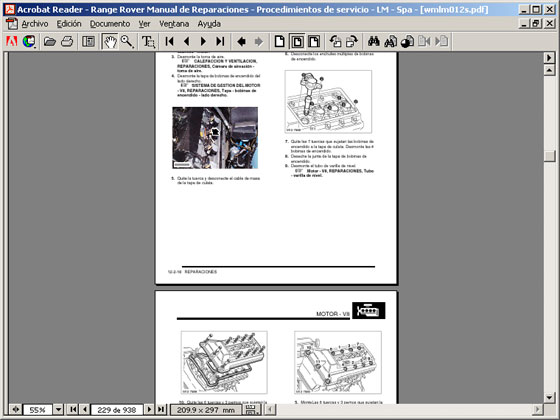Select the Hand tool

point(110,41)
